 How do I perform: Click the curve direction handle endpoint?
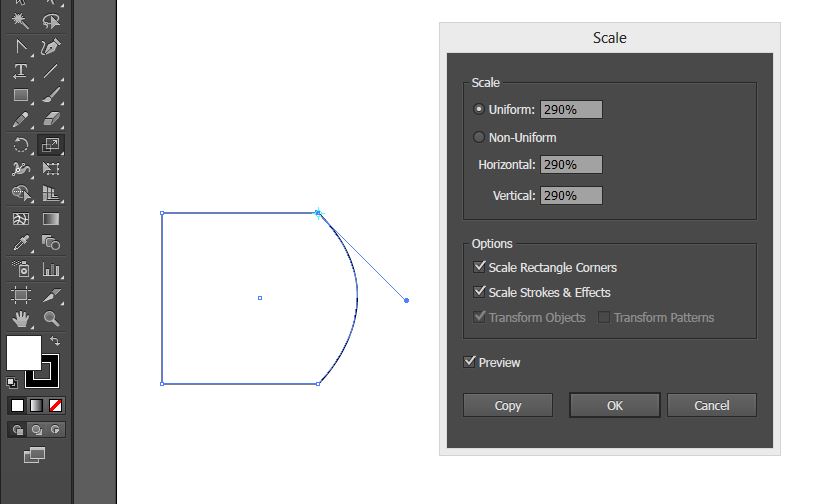point(407,300)
